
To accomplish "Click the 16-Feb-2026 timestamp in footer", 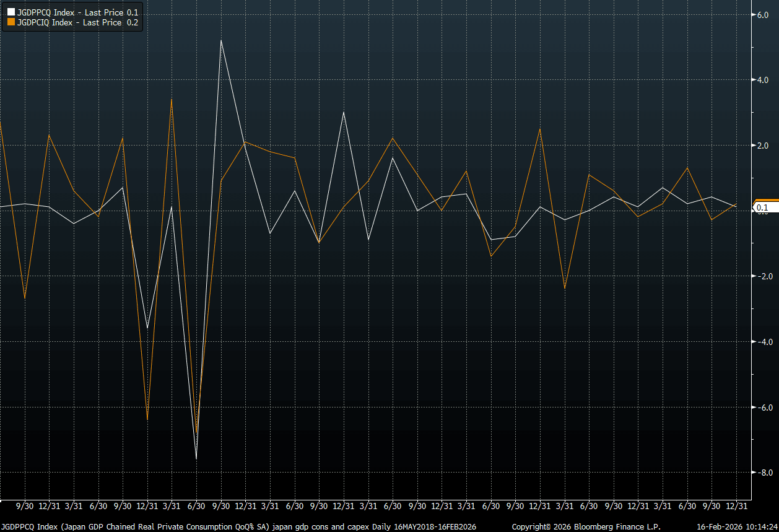I will 736,526.
